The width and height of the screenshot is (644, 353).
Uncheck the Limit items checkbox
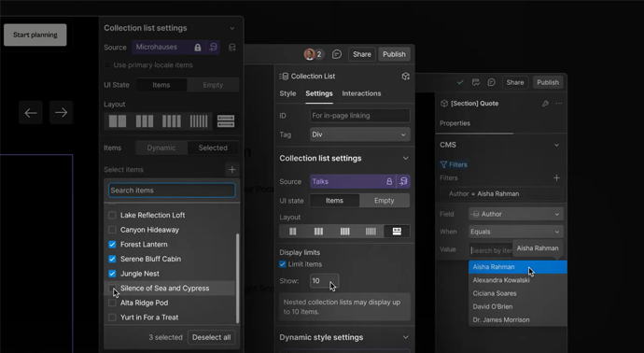[283, 264]
